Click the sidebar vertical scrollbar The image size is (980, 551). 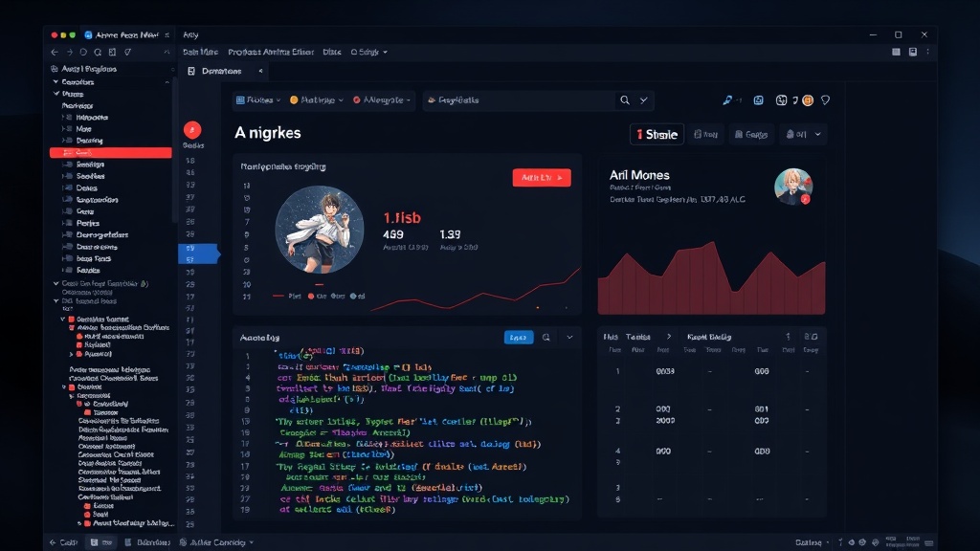click(174, 150)
